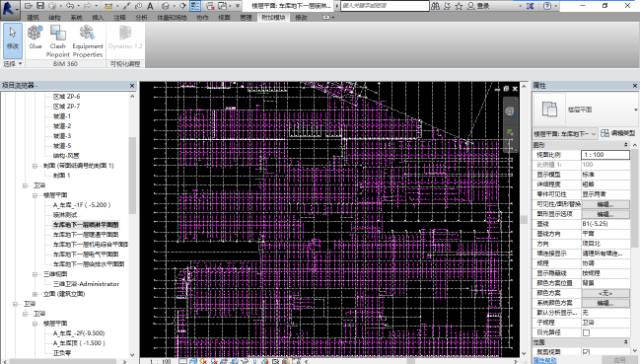Collapse the 3D views node above Administrator
The width and height of the screenshot is (640, 364).
click(x=36, y=274)
